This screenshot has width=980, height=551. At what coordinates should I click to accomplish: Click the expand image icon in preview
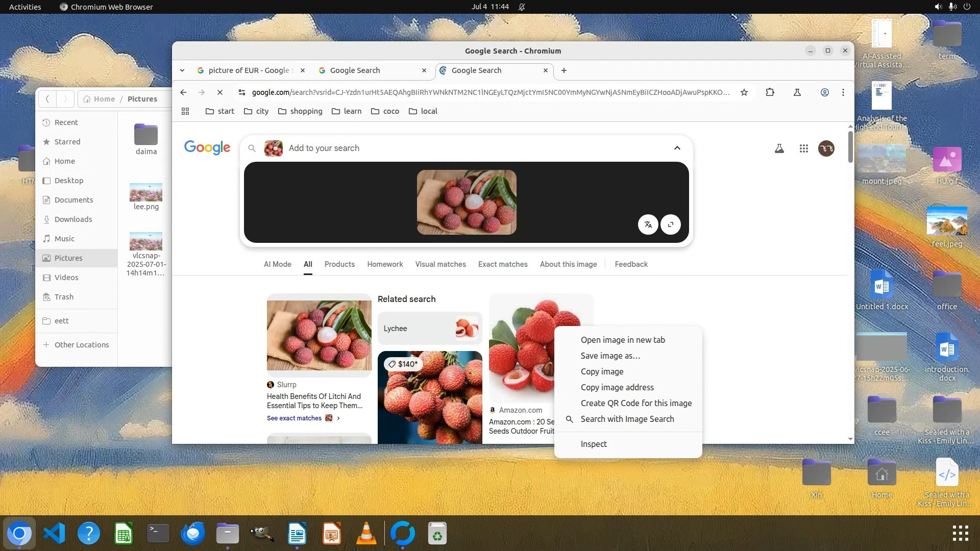coord(671,224)
